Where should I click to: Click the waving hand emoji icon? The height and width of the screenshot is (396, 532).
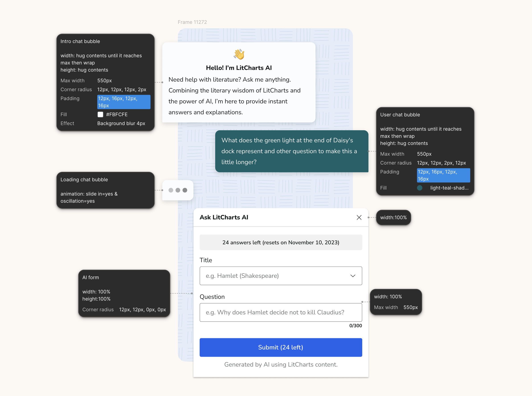239,54
